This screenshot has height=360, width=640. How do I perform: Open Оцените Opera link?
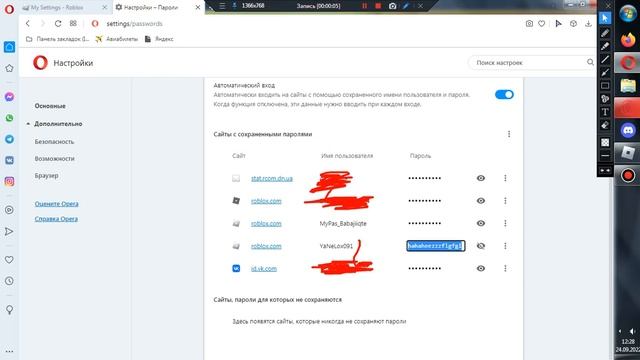click(x=56, y=204)
